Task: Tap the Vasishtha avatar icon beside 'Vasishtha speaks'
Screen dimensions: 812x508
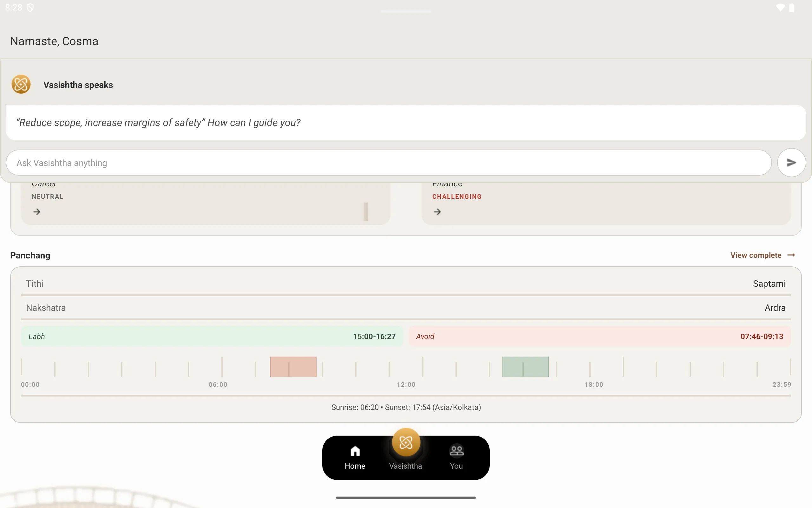Action: pos(21,84)
